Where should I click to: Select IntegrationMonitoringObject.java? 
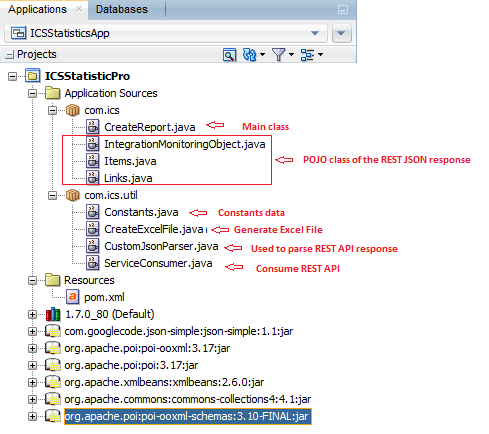point(185,144)
